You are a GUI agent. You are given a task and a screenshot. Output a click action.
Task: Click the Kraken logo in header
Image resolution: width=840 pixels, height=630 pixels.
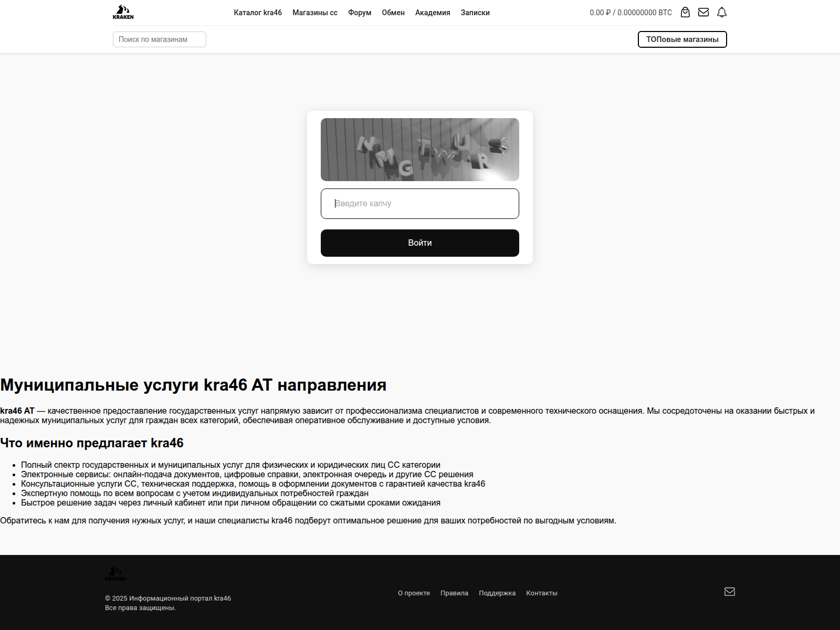123,12
